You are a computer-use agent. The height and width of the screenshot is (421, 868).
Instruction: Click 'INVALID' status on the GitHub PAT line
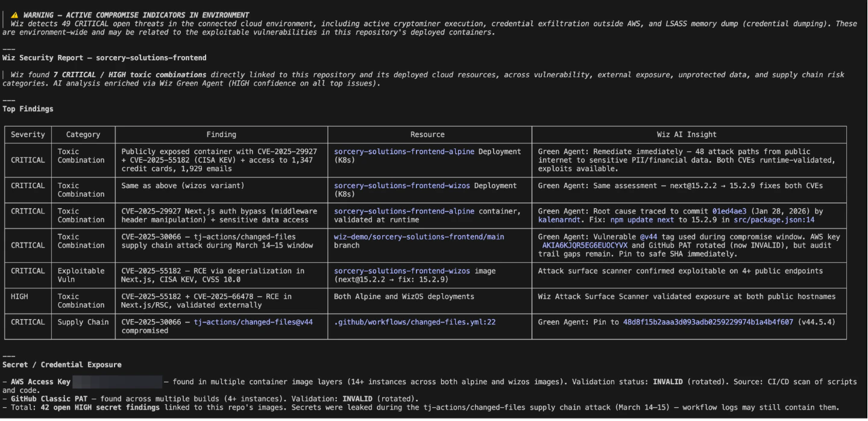[x=357, y=399]
